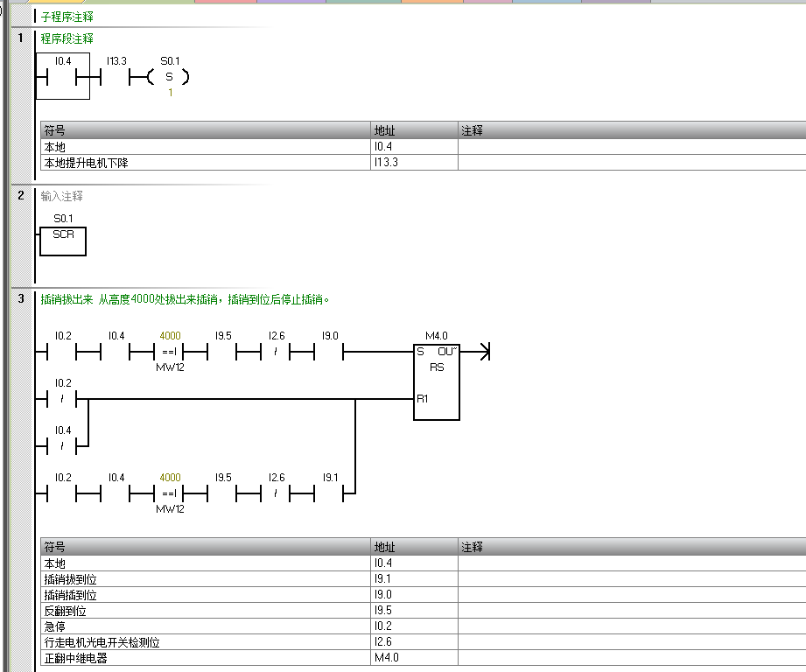Select the SCR box in network 2
Screen dimensions: 806x672
coord(63,241)
